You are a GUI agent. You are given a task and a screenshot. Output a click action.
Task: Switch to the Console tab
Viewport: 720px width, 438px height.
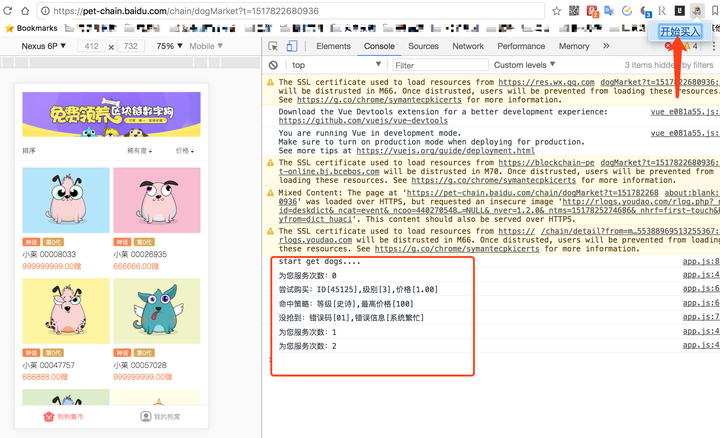pyautogui.click(x=379, y=46)
